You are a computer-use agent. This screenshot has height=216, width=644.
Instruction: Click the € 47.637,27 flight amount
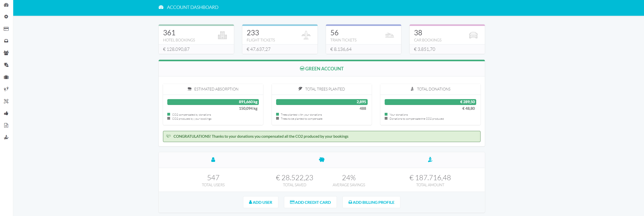coord(259,49)
